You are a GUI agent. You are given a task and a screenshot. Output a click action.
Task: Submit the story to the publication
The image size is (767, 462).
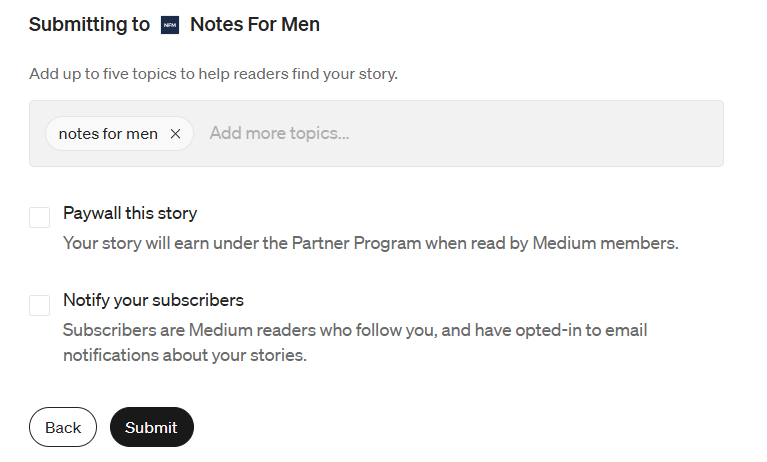(152, 427)
